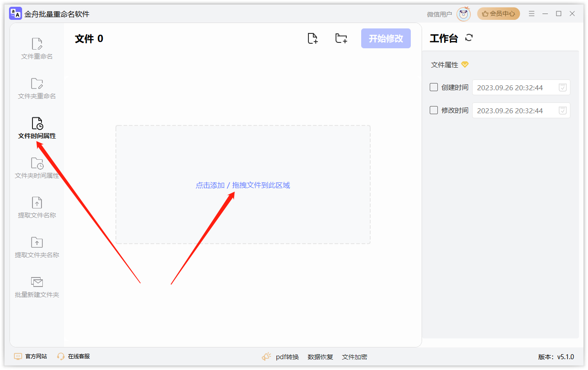Open the creation time date picker

(x=562, y=87)
